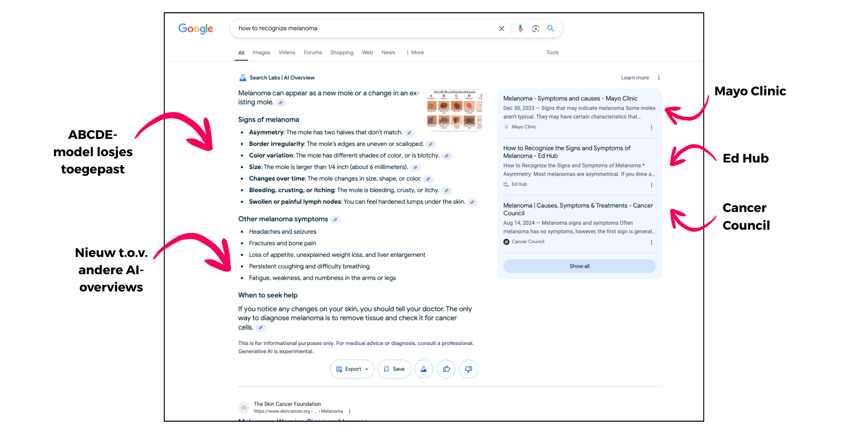Open link chip after Swollen lymph nodes bullet
The height and width of the screenshot is (434, 868).
click(x=472, y=202)
